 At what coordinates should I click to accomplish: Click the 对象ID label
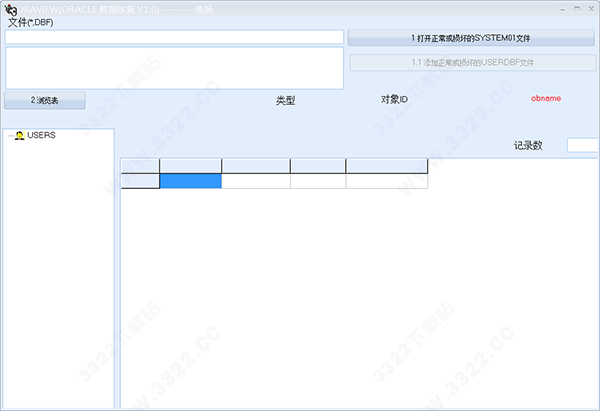coord(394,99)
